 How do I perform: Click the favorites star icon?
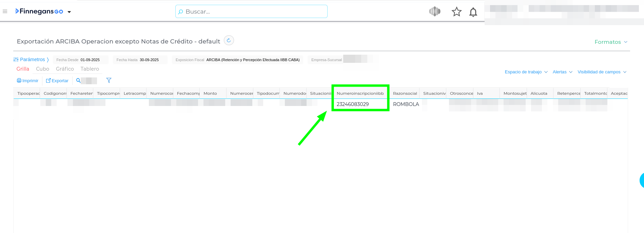click(456, 12)
